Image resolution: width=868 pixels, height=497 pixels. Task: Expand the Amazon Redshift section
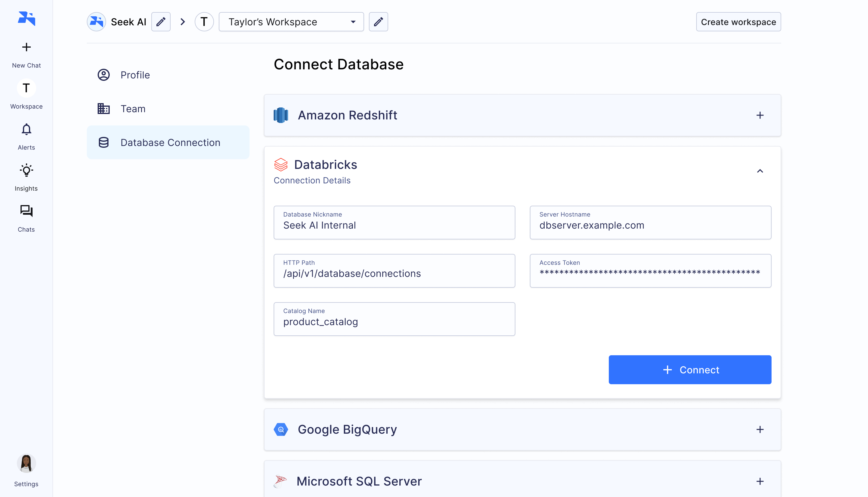759,116
